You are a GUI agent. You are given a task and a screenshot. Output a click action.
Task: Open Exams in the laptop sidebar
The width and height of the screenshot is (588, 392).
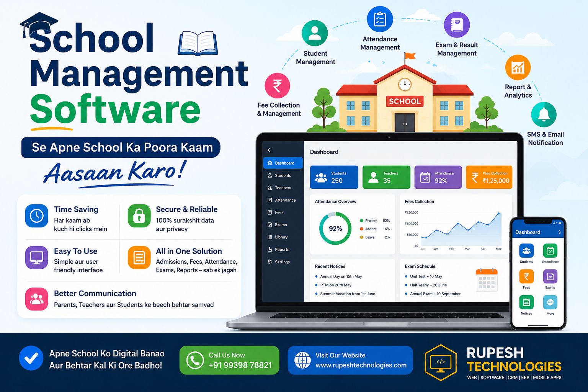[283, 225]
